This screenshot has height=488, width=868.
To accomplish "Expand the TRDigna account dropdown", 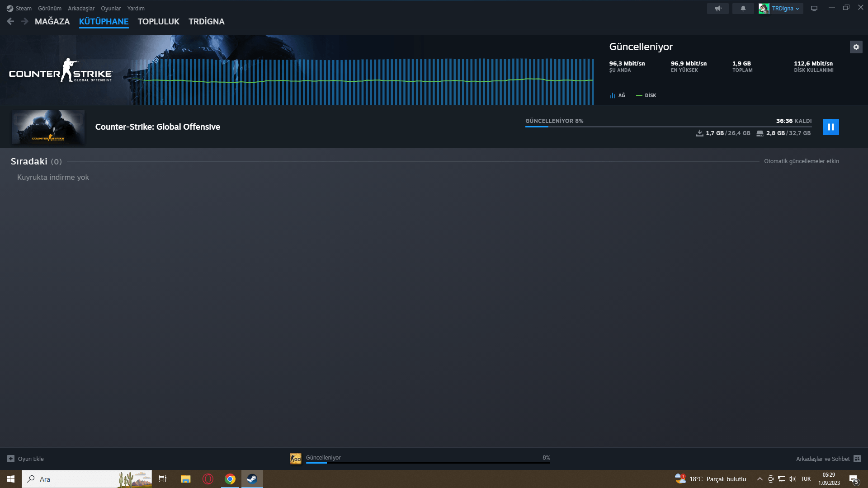I will point(786,9).
